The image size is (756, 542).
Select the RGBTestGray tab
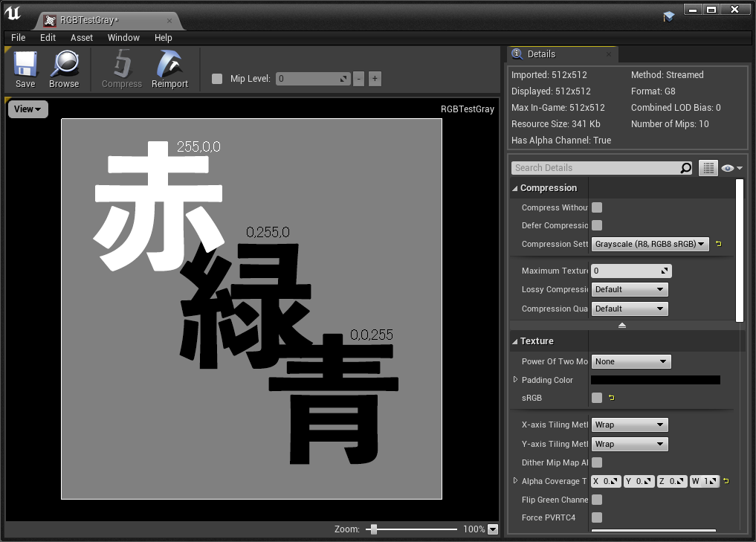108,20
